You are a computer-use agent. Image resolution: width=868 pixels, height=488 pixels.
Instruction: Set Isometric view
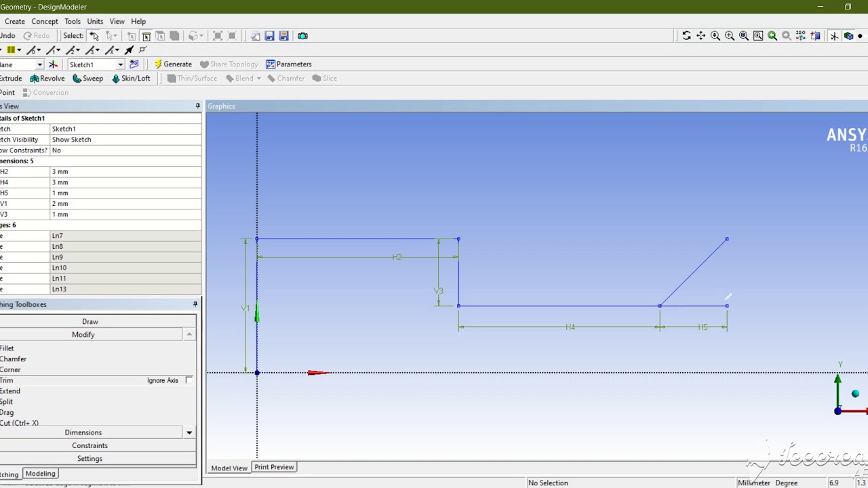pos(801,36)
